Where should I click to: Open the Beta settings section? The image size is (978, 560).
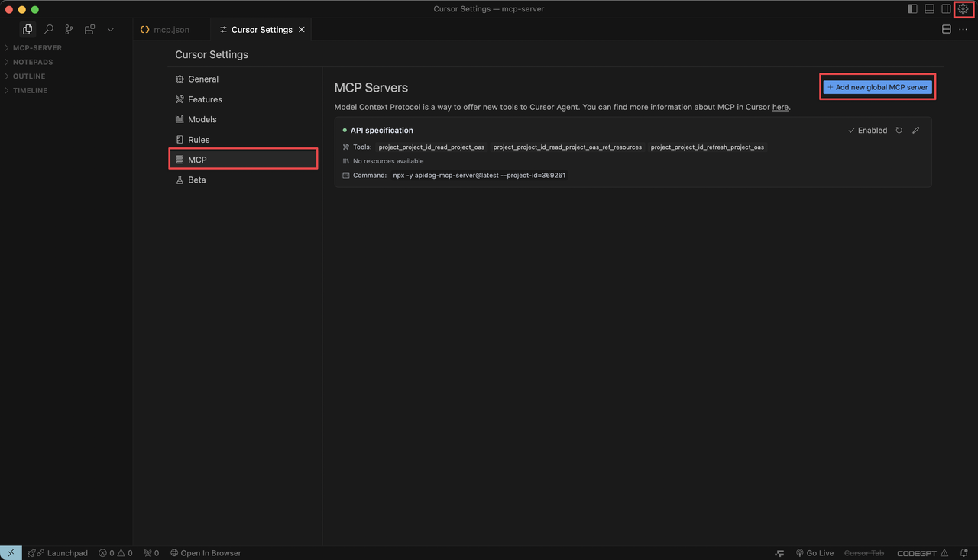(243, 180)
